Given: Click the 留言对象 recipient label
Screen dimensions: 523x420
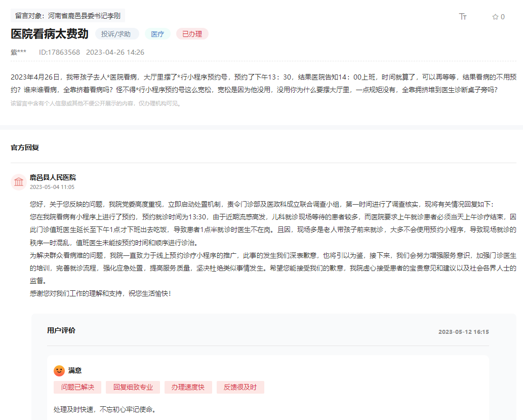Looking at the screenshot, I should pyautogui.click(x=68, y=16).
